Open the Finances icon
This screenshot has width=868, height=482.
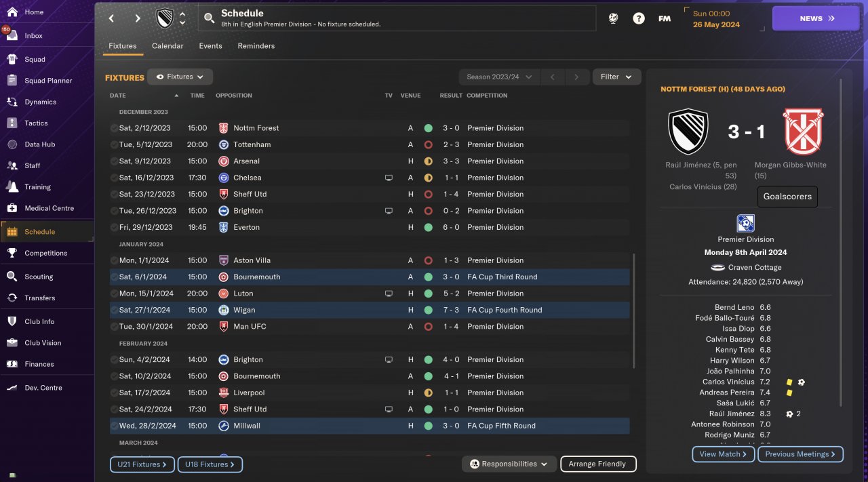coord(12,364)
